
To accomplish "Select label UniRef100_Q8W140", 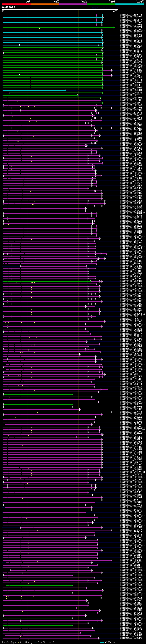I will pos(131,103).
